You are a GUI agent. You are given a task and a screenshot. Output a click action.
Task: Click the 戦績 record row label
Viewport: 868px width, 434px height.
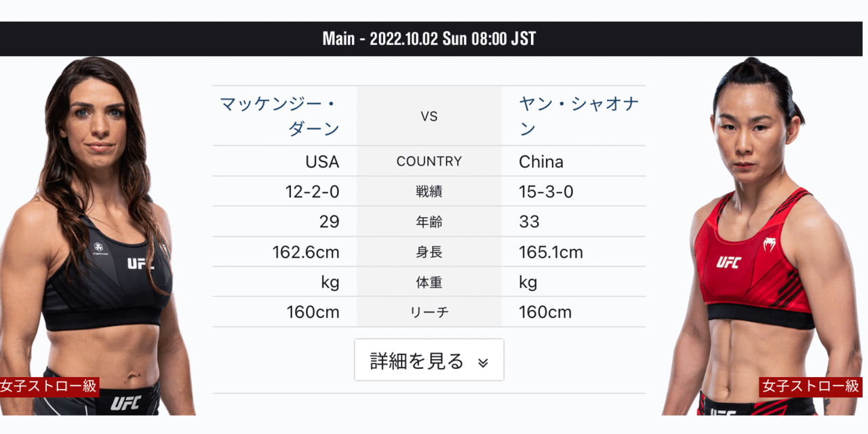pyautogui.click(x=429, y=192)
